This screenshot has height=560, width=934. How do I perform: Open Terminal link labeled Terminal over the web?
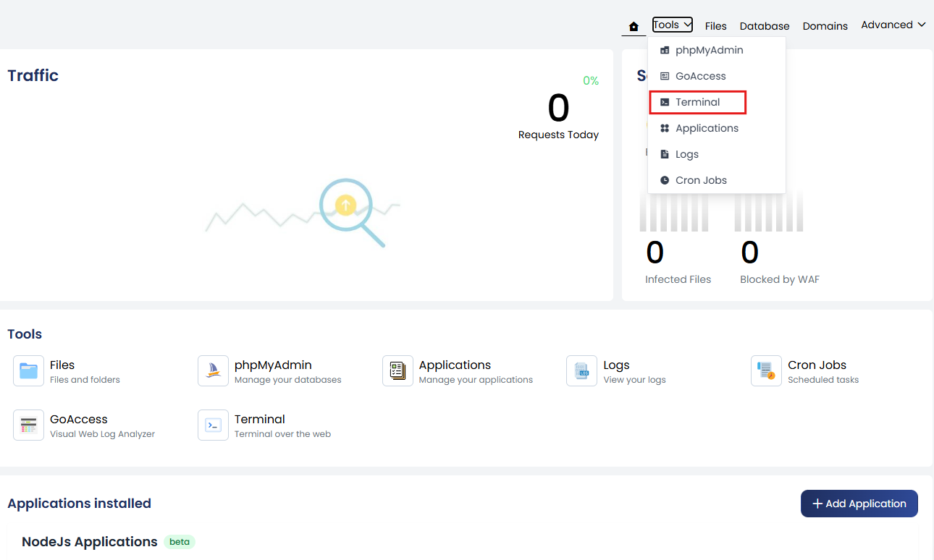click(283, 425)
